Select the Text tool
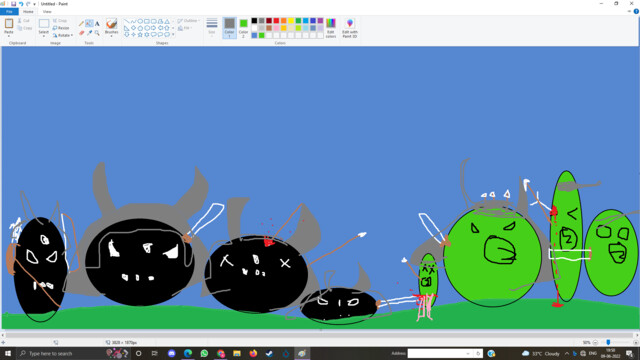The height and width of the screenshot is (360, 640). click(x=97, y=24)
